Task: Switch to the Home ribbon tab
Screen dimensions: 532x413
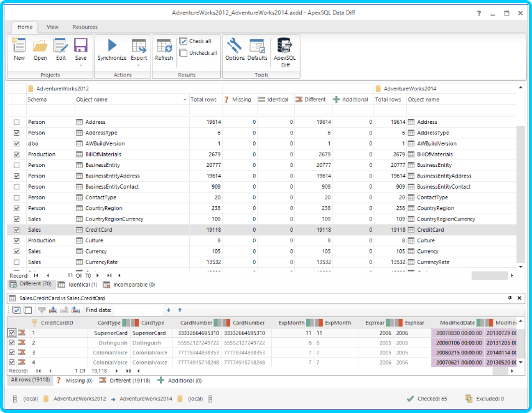Action: pos(25,27)
